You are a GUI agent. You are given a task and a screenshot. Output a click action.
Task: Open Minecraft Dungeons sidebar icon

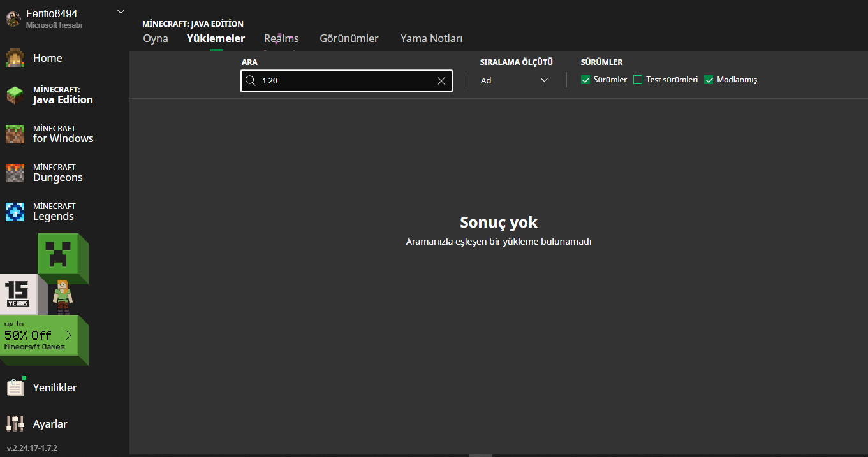(x=15, y=173)
